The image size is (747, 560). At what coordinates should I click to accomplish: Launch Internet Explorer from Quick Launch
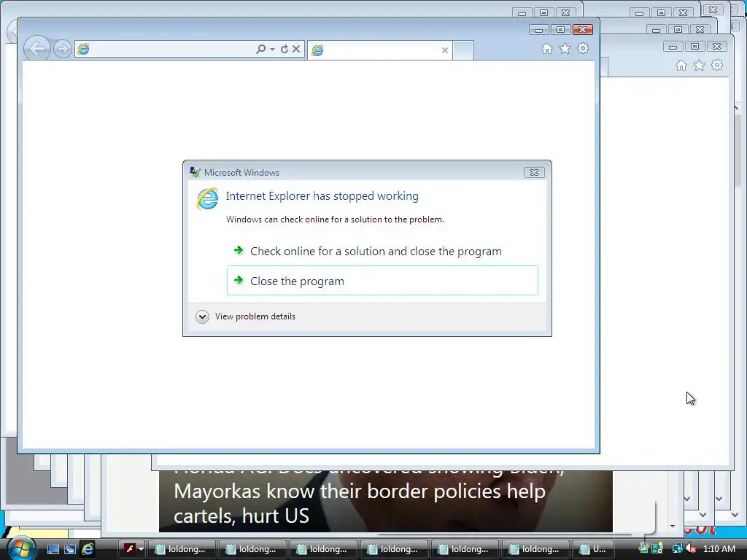(88, 549)
